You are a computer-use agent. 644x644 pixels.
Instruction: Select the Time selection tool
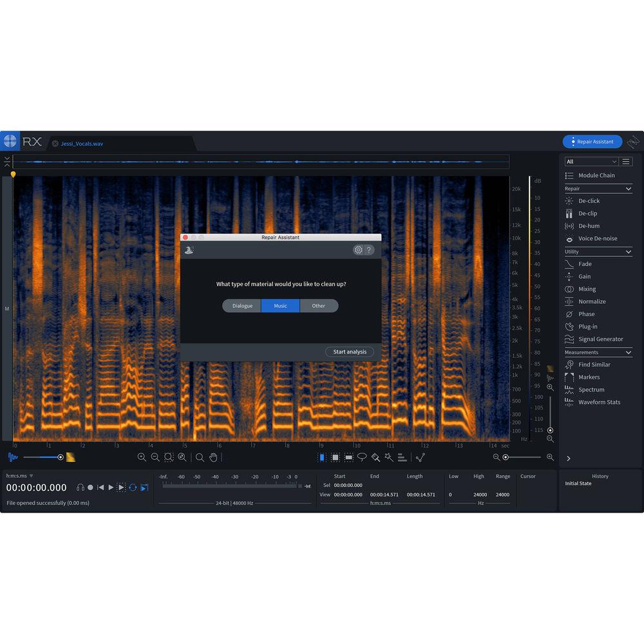321,457
